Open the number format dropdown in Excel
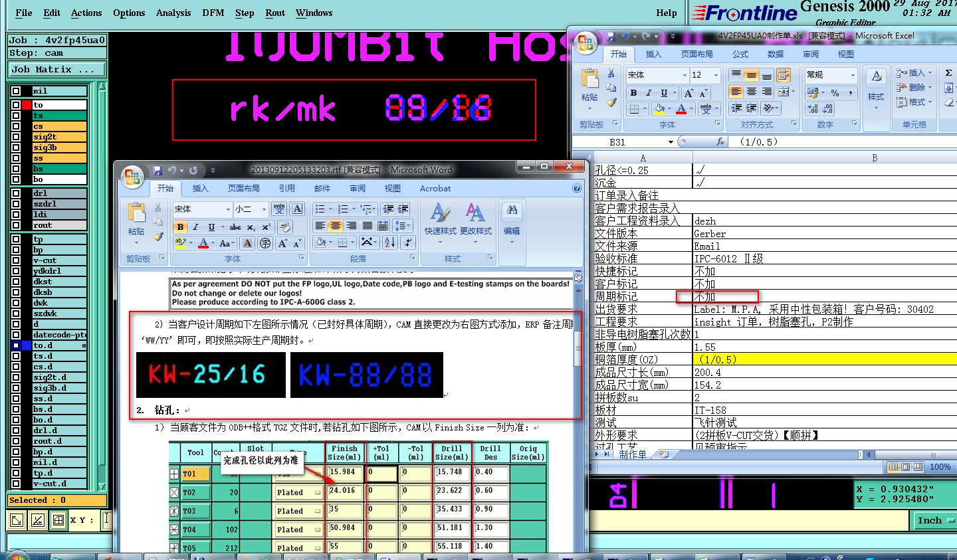957x560 pixels. coord(853,75)
